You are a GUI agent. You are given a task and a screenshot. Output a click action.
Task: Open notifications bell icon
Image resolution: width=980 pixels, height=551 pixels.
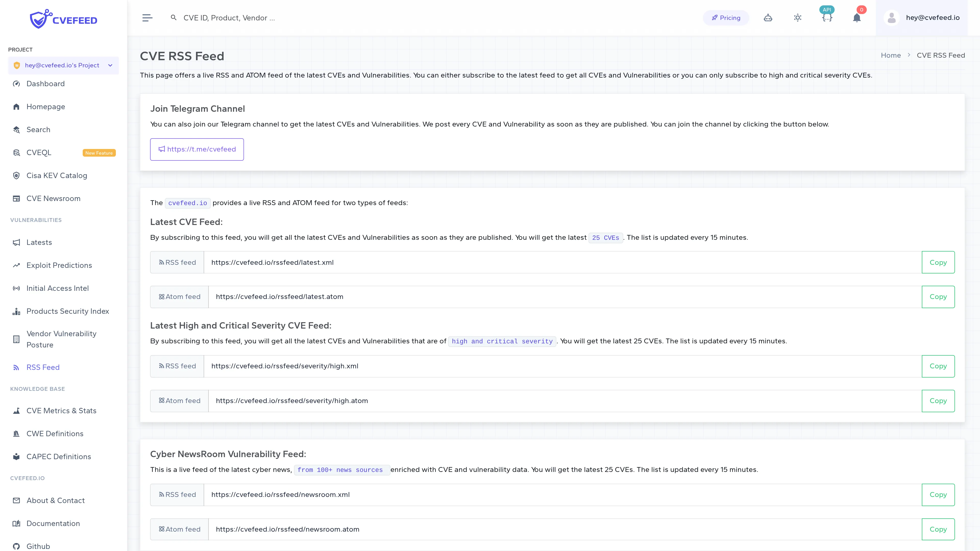tap(857, 18)
